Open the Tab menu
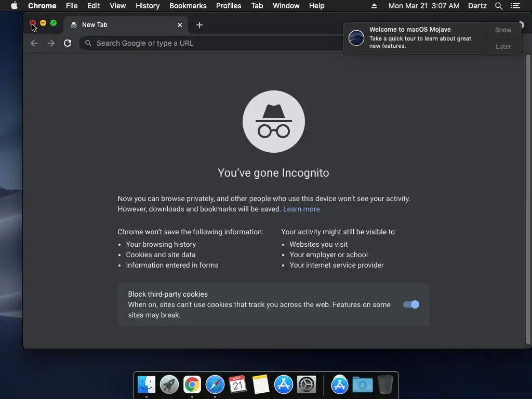 (x=257, y=6)
